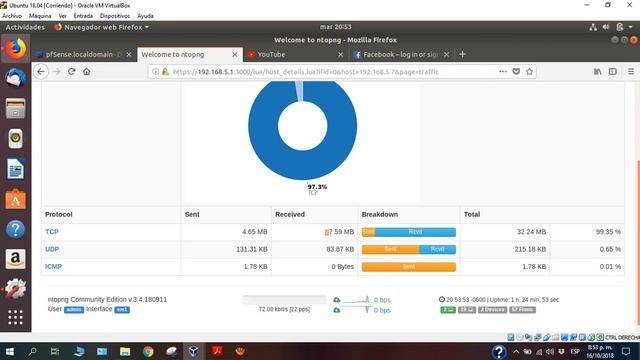Show site information icon in address bar
The image size is (640, 360).
(156, 71)
